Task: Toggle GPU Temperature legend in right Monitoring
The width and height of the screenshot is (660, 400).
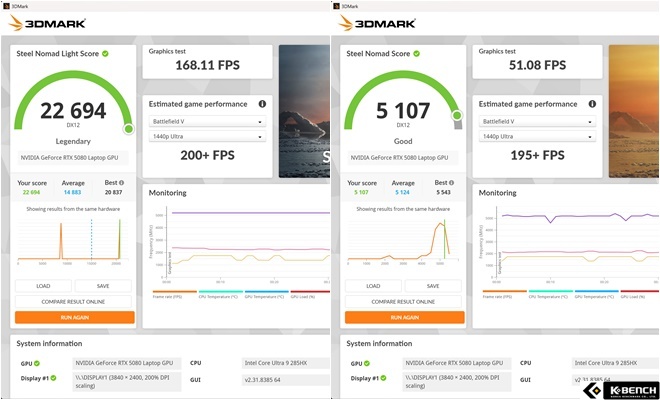Action: pos(596,294)
